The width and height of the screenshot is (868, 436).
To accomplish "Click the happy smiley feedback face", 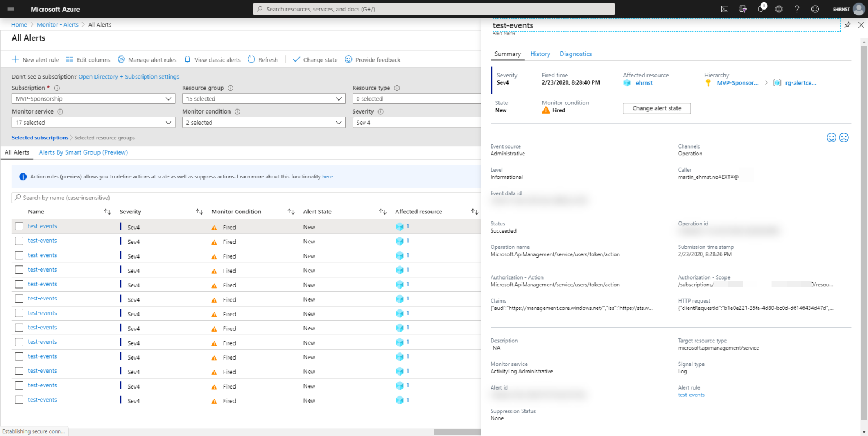I will pyautogui.click(x=831, y=137).
